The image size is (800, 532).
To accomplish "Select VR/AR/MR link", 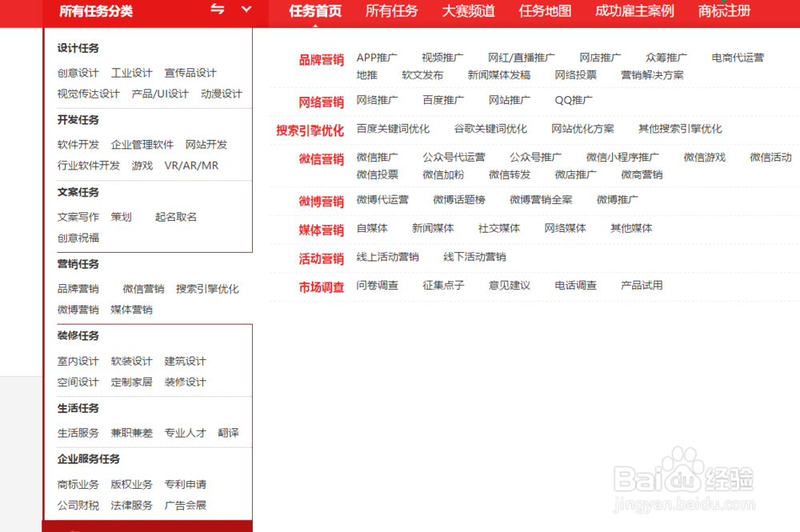I will coord(191,166).
